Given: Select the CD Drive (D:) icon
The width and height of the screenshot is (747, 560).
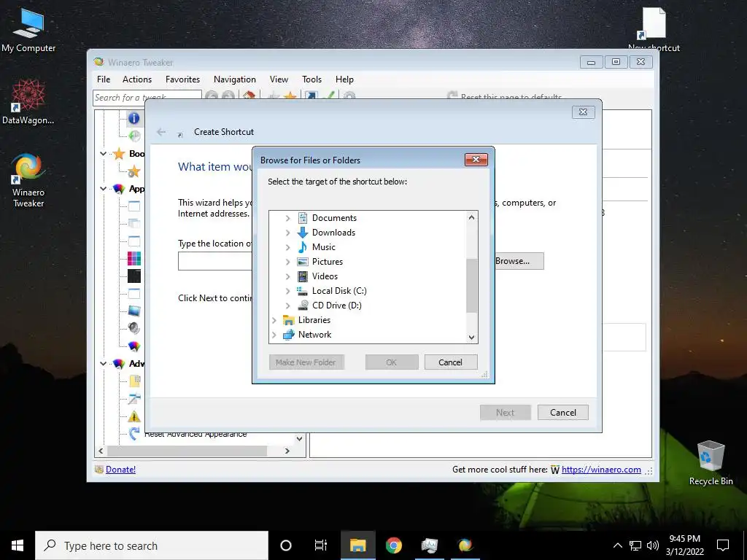Looking at the screenshot, I should coord(303,306).
